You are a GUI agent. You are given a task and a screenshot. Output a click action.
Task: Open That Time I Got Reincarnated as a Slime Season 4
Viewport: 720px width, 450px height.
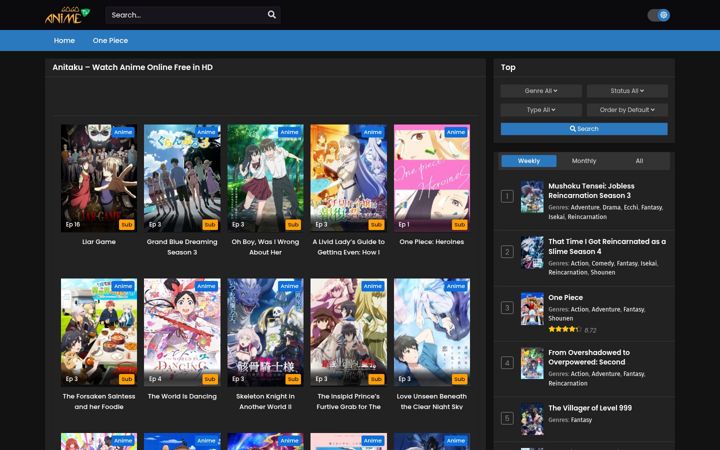pyautogui.click(x=607, y=246)
